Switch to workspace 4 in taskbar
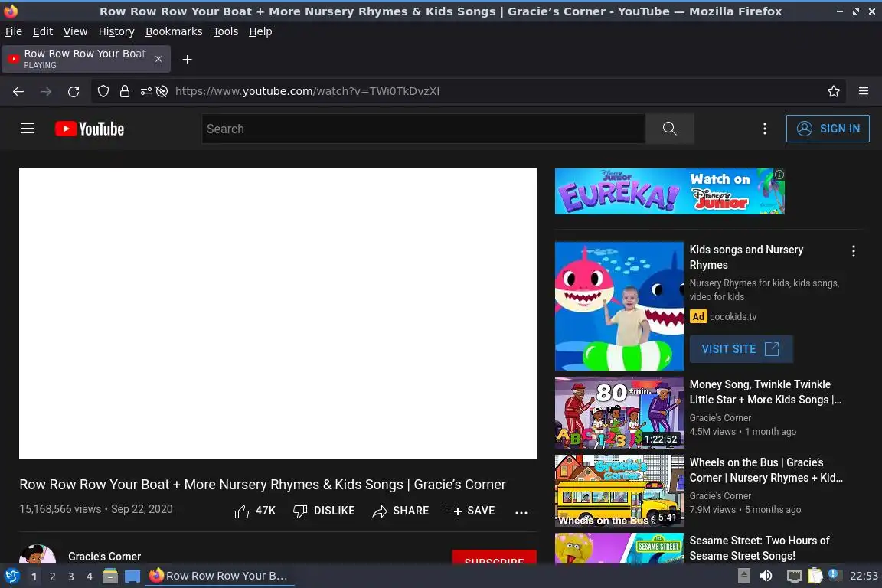 click(90, 577)
